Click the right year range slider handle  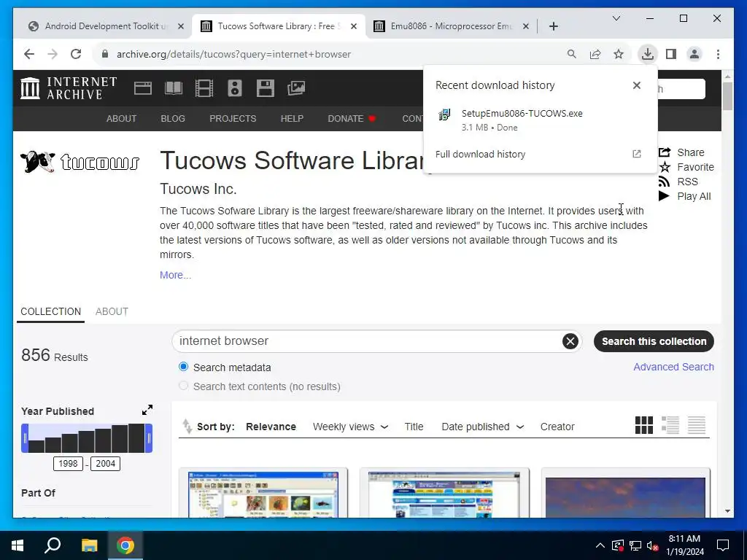pos(149,438)
